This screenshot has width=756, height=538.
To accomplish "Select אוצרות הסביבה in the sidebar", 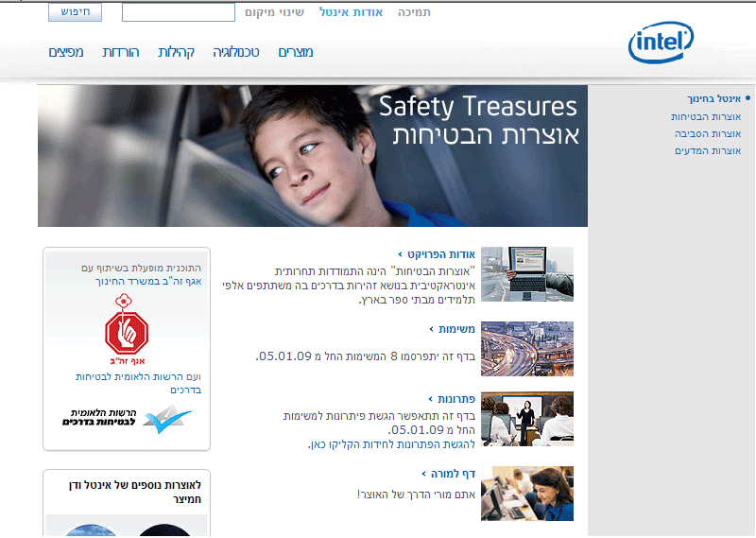I will (x=708, y=133).
